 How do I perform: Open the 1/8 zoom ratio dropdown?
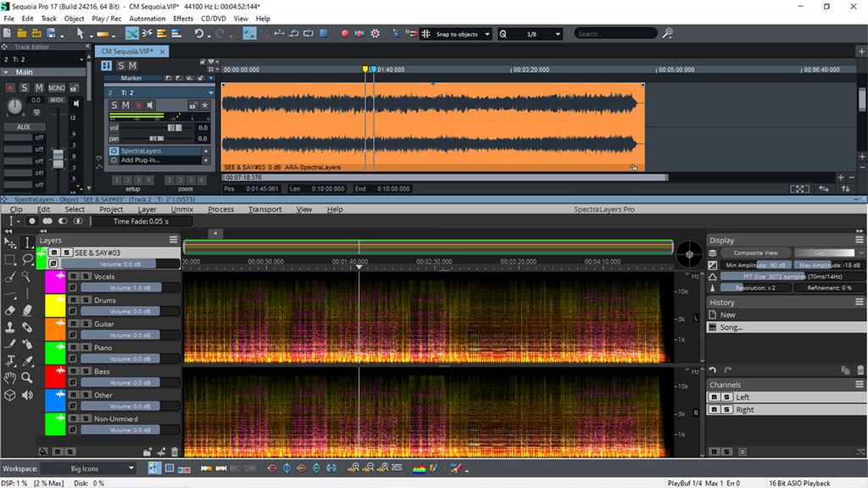pyautogui.click(x=558, y=34)
